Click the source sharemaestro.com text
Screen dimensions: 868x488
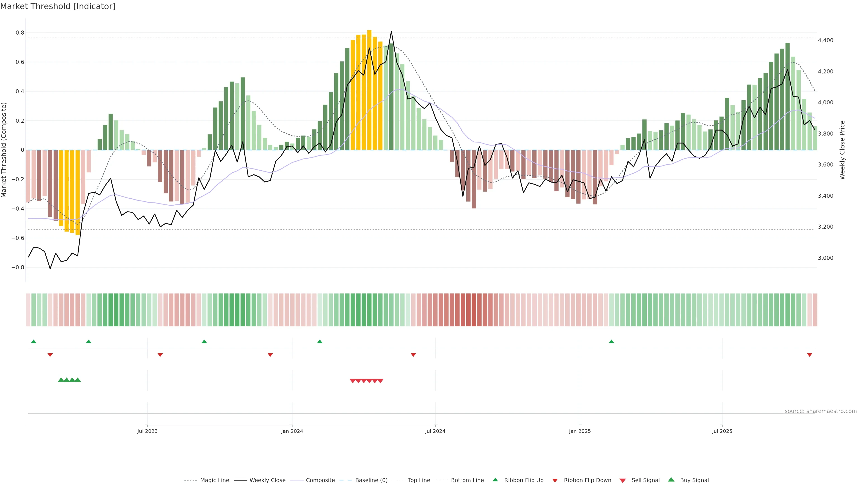click(821, 411)
